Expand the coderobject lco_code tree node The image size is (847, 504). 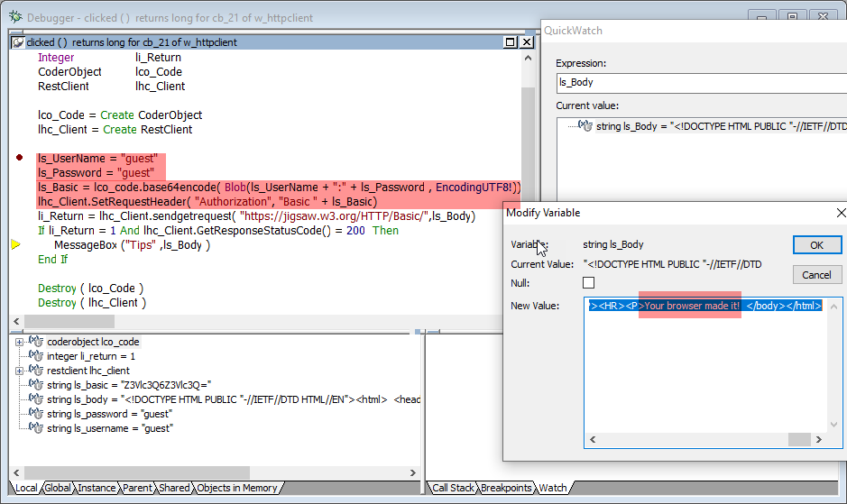click(x=20, y=342)
